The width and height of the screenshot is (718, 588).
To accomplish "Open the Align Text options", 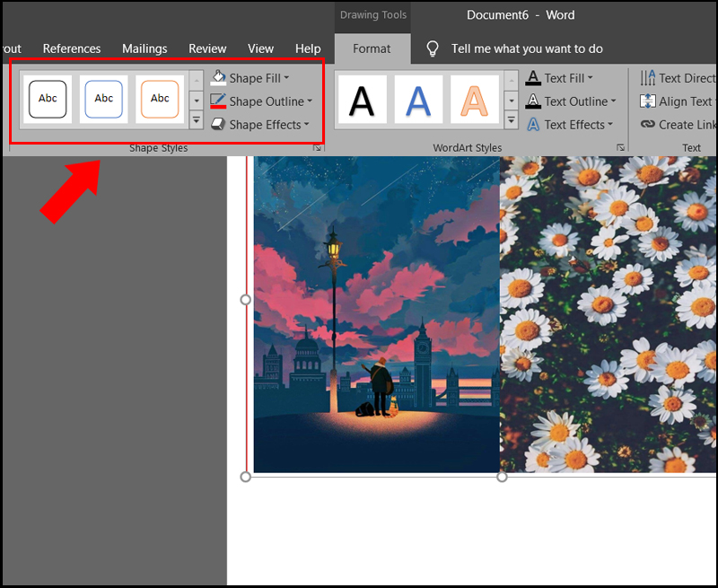I will tap(675, 101).
